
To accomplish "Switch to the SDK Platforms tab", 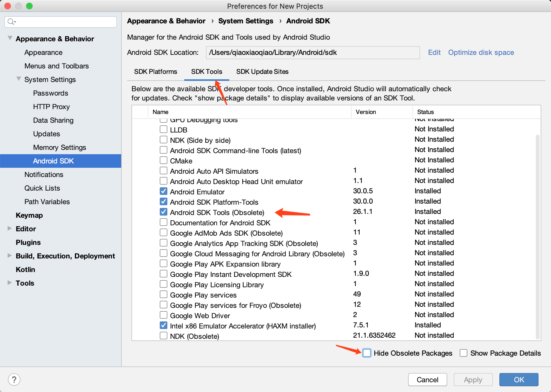I will point(155,72).
